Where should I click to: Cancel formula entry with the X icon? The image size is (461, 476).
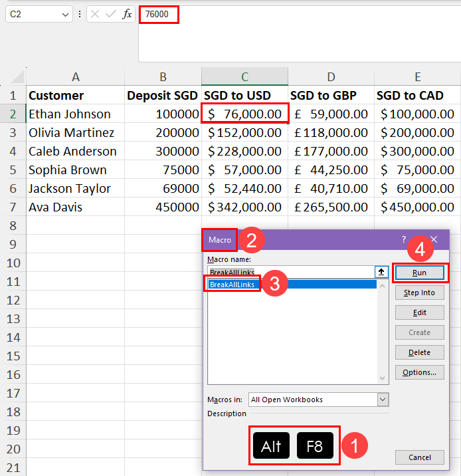pos(95,14)
